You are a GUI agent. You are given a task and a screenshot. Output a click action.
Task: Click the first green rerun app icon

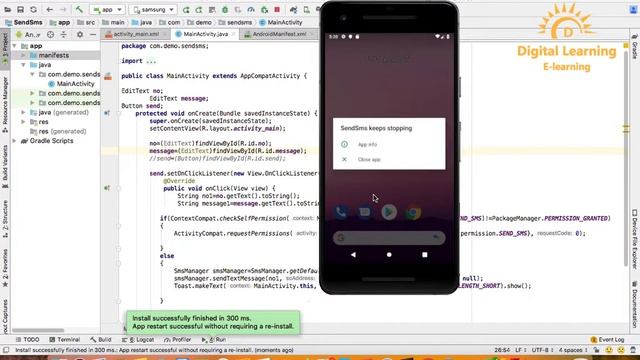pos(186,9)
